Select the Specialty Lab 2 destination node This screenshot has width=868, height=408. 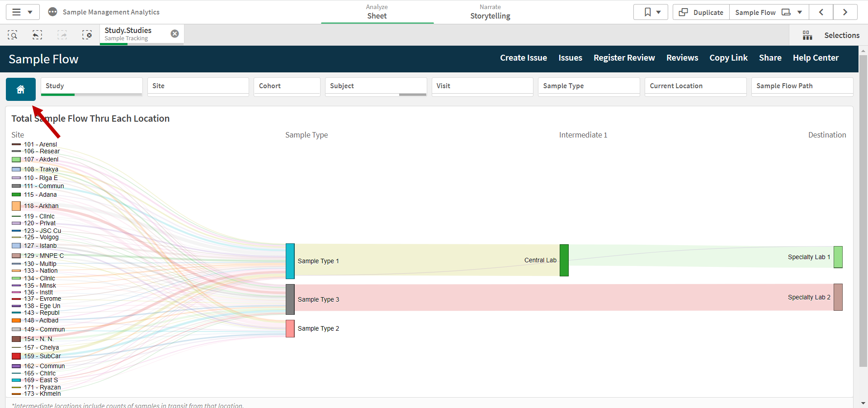[838, 297]
